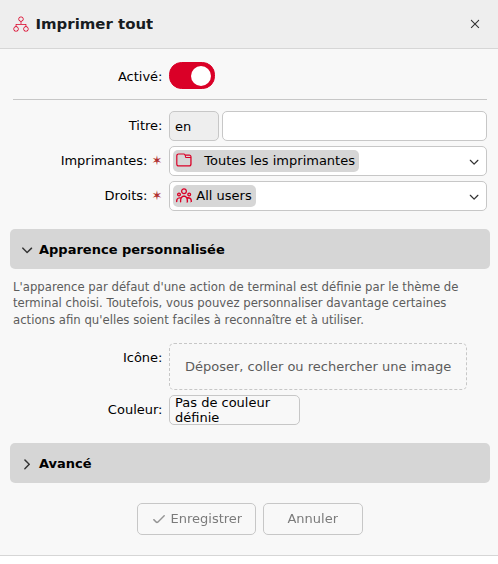Expand the Avancé section
This screenshot has width=498, height=564.
coord(250,463)
